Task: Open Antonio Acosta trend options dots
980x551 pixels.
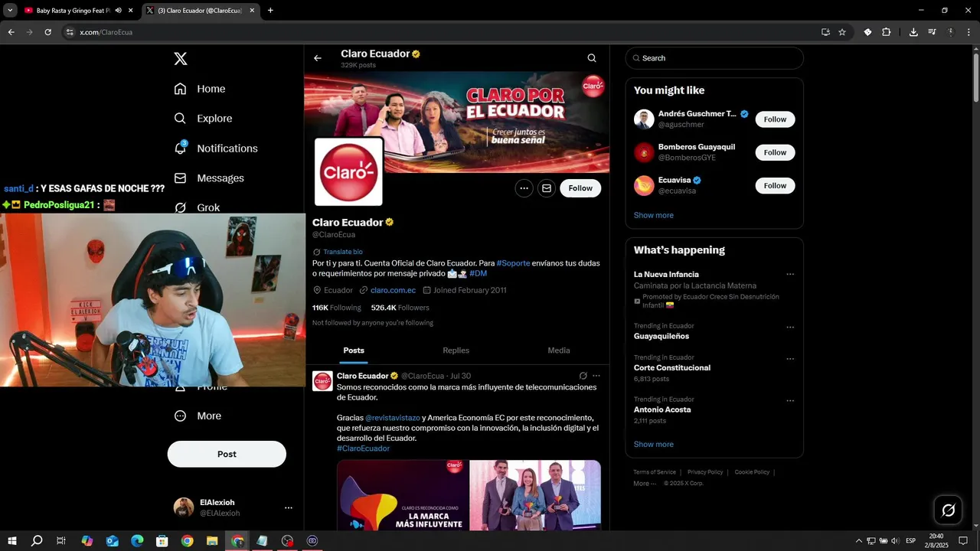Action: (x=790, y=400)
